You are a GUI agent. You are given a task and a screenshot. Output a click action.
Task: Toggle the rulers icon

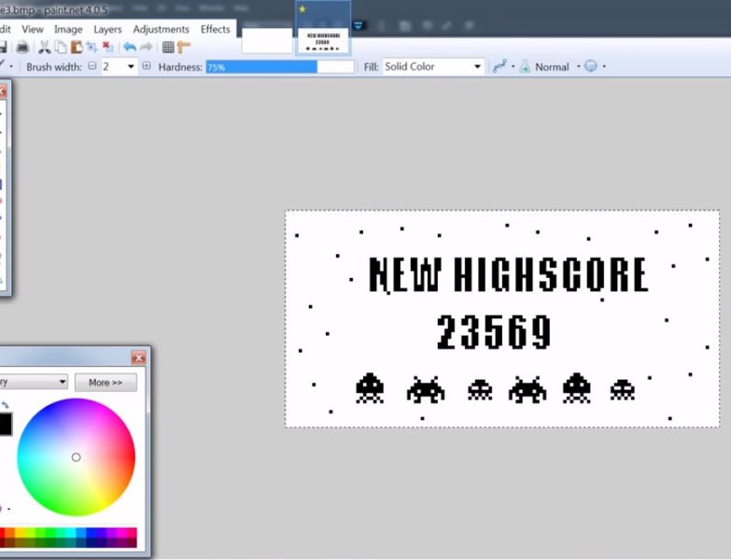click(184, 47)
